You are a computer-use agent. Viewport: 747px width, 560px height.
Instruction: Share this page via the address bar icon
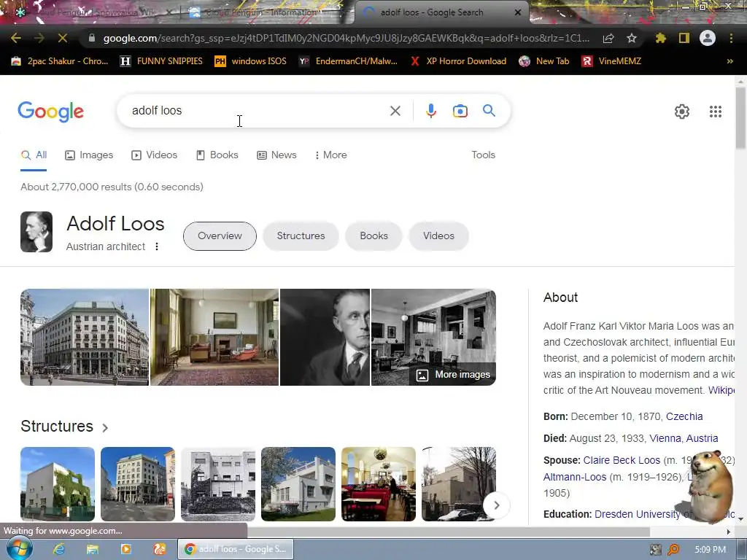(x=608, y=39)
